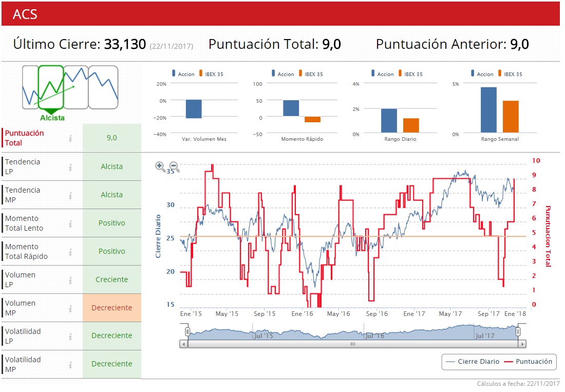Click the Cierre Diario blue axis title

(158, 236)
